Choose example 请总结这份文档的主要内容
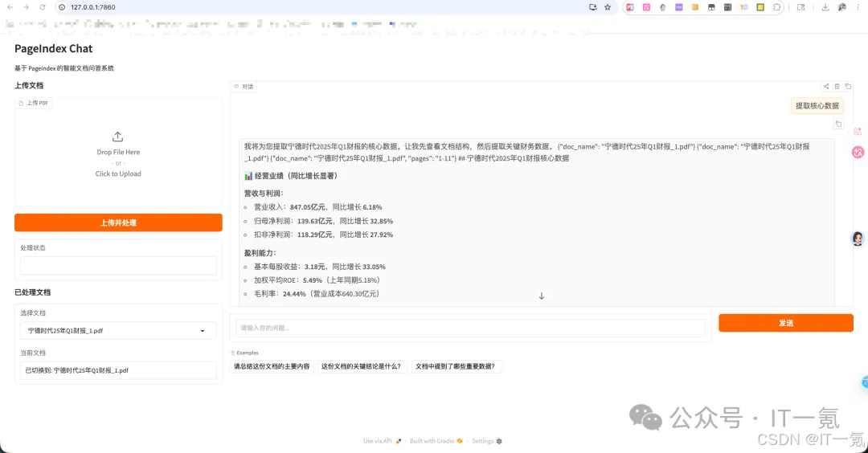 click(272, 366)
